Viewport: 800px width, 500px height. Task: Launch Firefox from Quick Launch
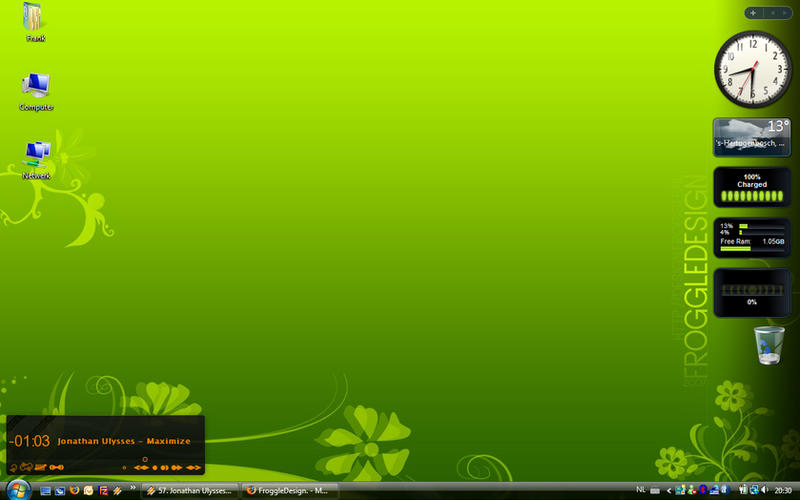click(74, 490)
